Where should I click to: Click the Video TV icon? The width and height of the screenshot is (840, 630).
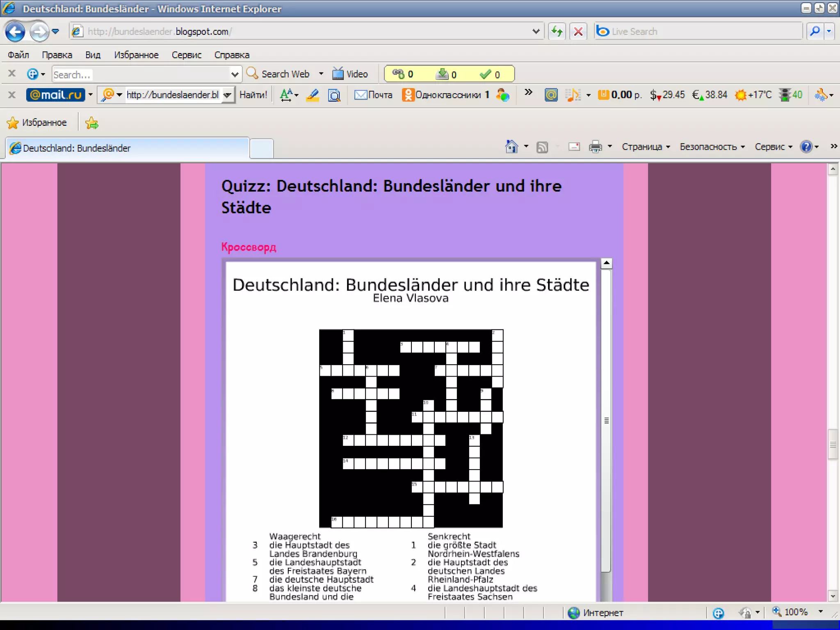(x=338, y=74)
